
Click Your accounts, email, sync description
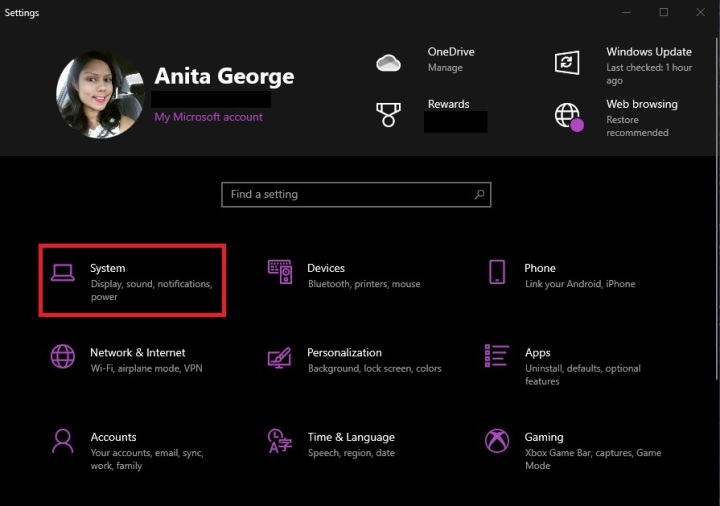[147, 459]
